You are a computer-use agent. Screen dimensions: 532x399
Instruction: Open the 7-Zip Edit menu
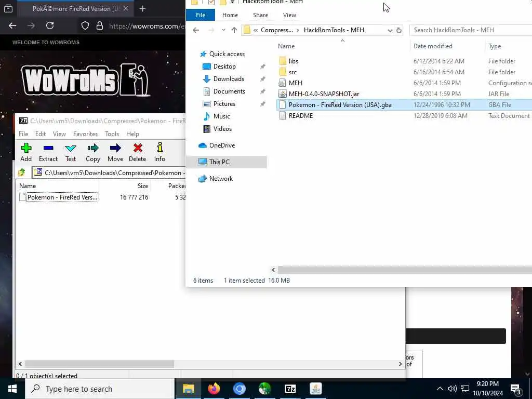tap(41, 134)
